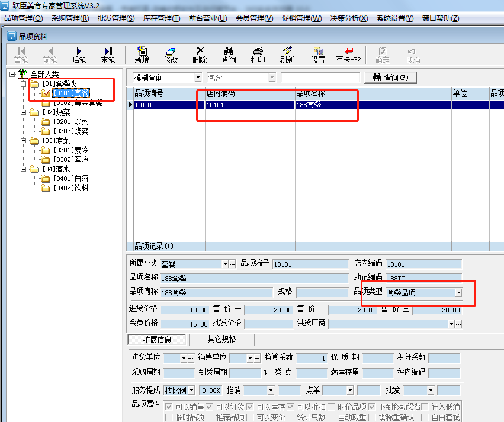The width and height of the screenshot is (504, 422).
Task: Select the [0401]白酒 category in tree
Action: tap(70, 178)
